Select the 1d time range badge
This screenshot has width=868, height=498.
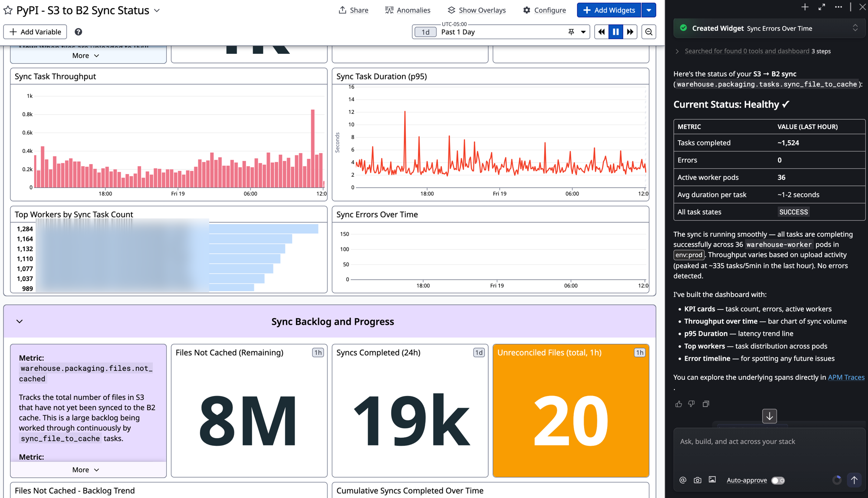(425, 32)
